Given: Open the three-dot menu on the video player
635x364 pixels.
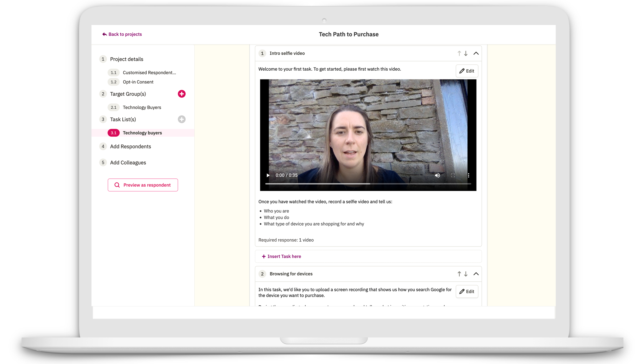Looking at the screenshot, I should tap(469, 175).
